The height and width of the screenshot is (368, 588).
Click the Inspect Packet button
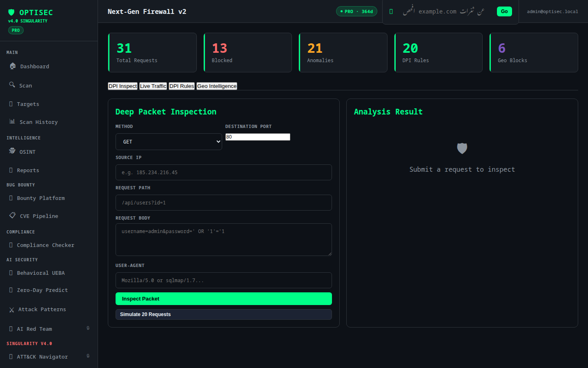click(x=224, y=298)
